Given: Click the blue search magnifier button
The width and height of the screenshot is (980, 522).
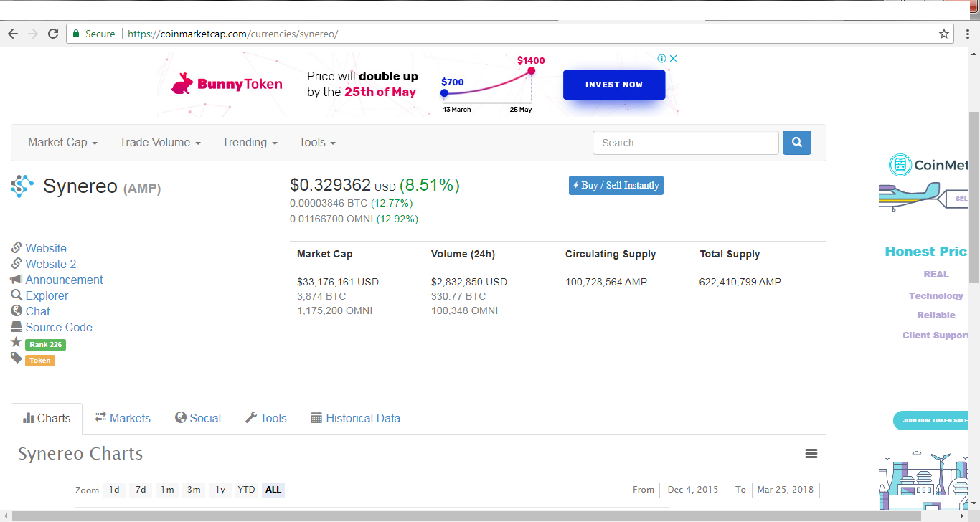Looking at the screenshot, I should click(797, 143).
